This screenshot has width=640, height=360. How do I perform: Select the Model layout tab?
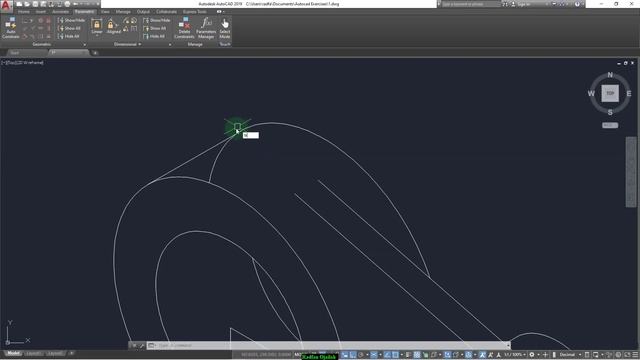tap(13, 353)
